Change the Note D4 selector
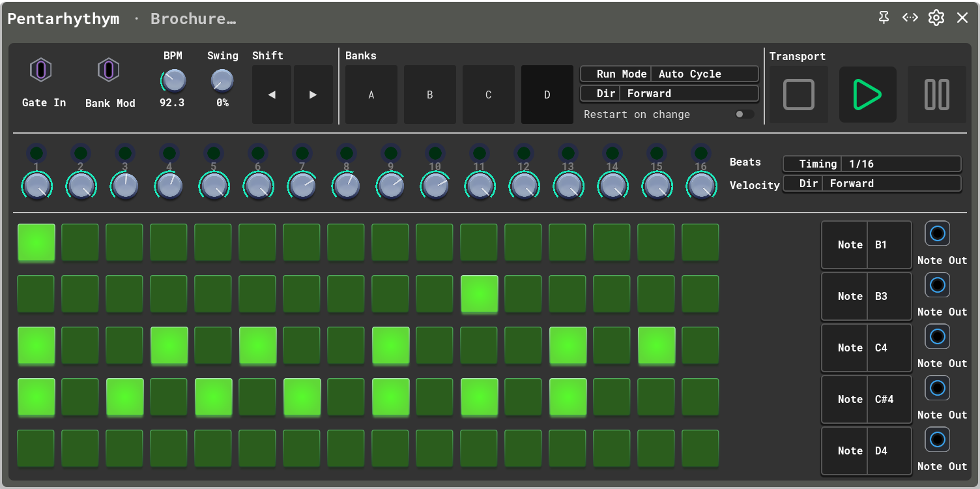 click(x=867, y=451)
